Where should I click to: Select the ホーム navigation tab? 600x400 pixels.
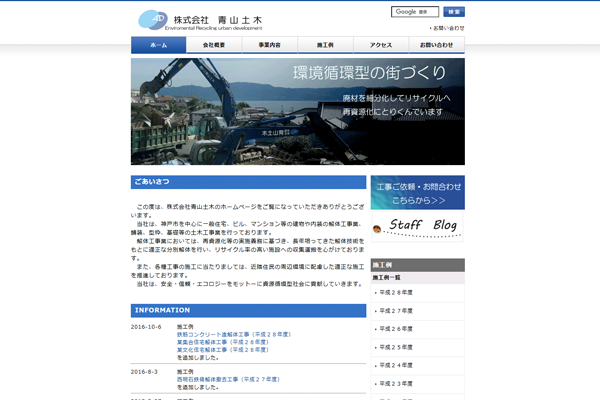158,45
